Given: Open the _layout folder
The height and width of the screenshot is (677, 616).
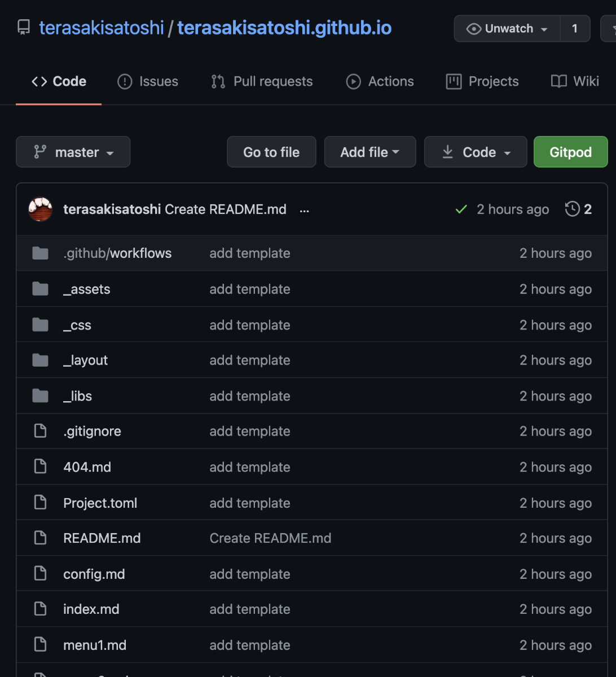Looking at the screenshot, I should click(x=86, y=361).
